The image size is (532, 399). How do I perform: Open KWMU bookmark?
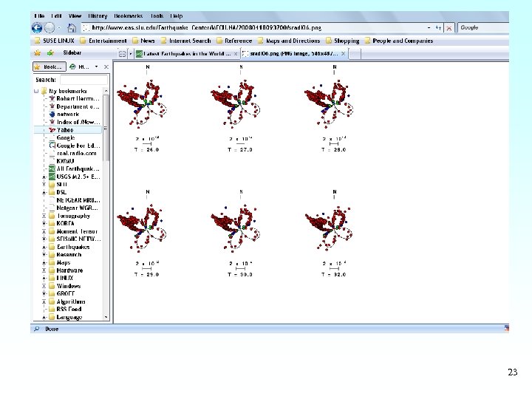62,161
